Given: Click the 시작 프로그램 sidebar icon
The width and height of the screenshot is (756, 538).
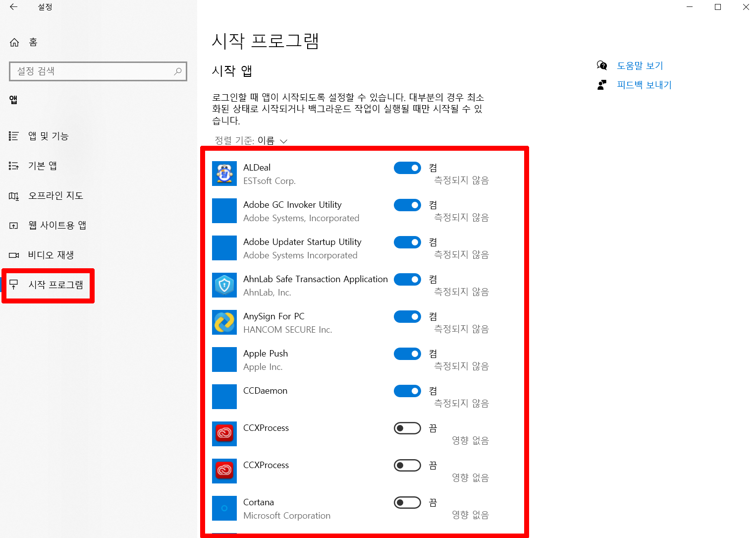Looking at the screenshot, I should click(14, 285).
